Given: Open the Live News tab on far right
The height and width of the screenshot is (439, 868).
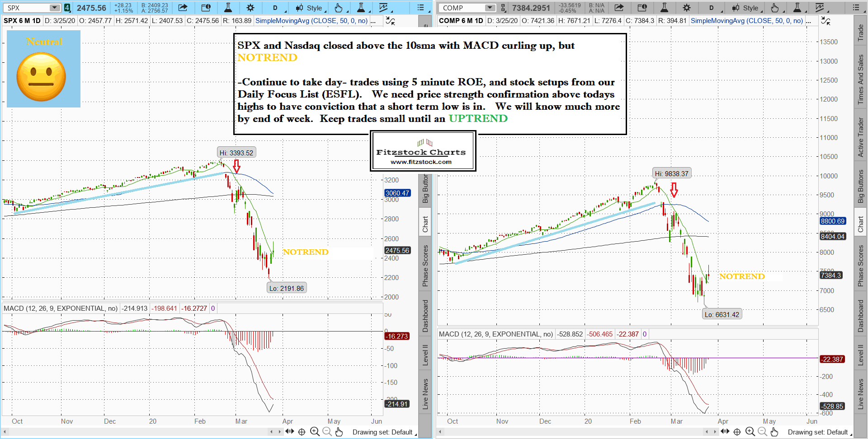Looking at the screenshot, I should click(x=861, y=394).
